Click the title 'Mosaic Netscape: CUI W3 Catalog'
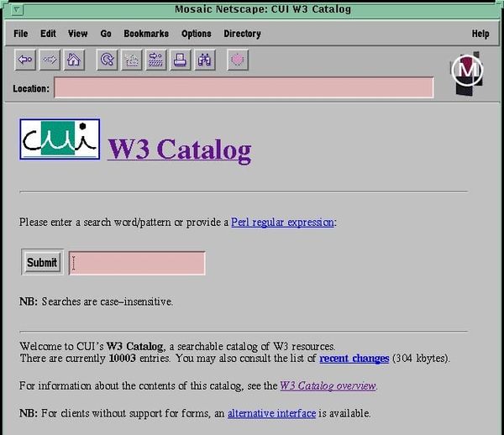The height and width of the screenshot is (435, 504). pos(263,9)
